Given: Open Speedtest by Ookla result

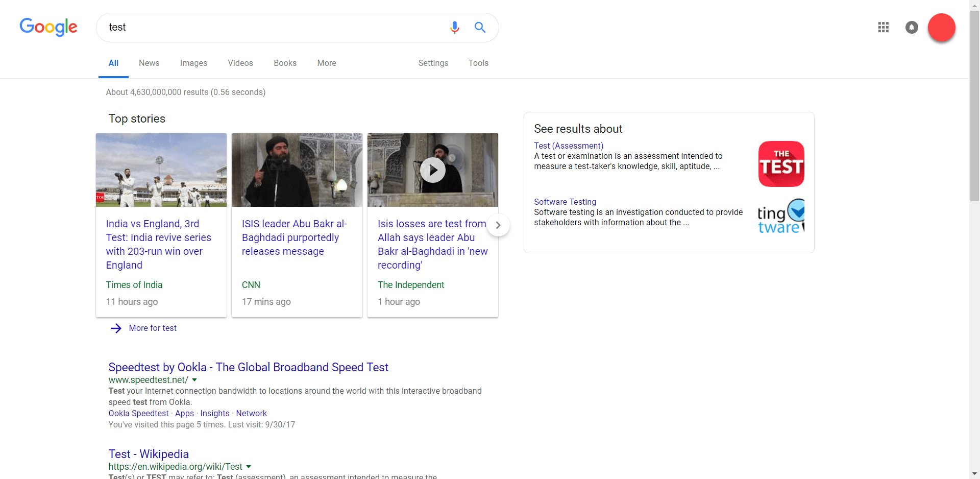Looking at the screenshot, I should (248, 367).
